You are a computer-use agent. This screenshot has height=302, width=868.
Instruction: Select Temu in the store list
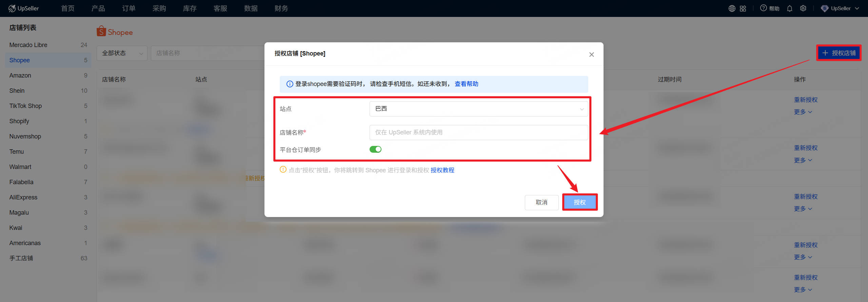[x=48, y=152]
